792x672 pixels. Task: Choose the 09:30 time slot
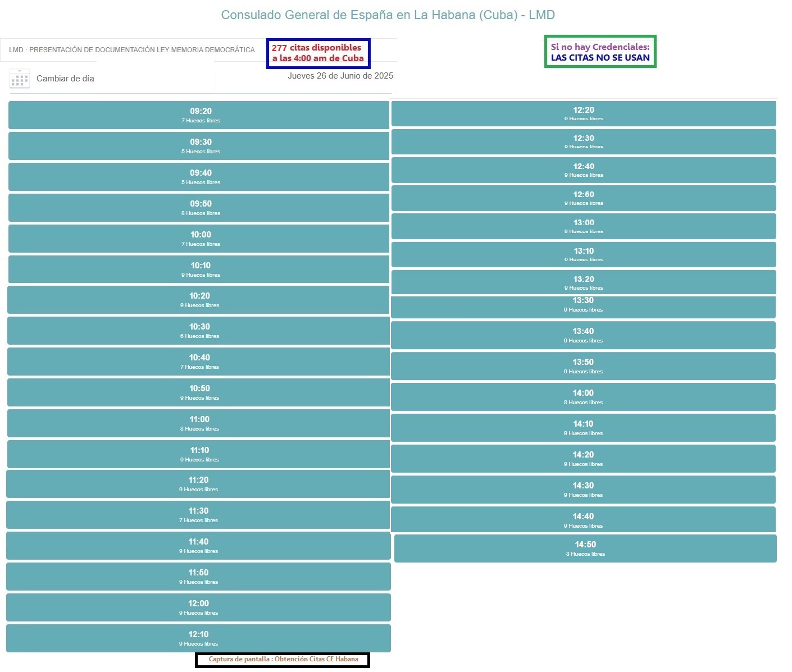pyautogui.click(x=199, y=146)
